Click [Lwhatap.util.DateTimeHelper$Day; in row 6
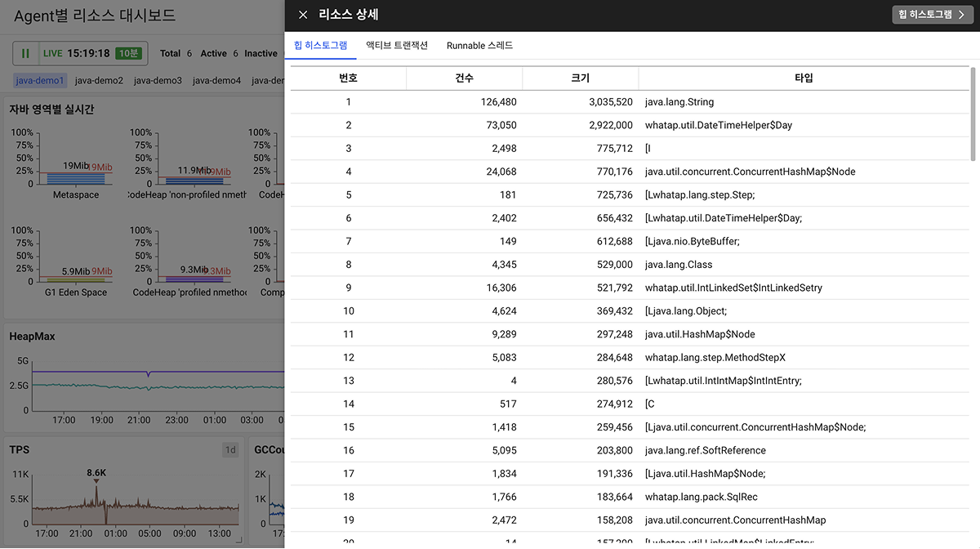The height and width of the screenshot is (549, 980). 724,218
